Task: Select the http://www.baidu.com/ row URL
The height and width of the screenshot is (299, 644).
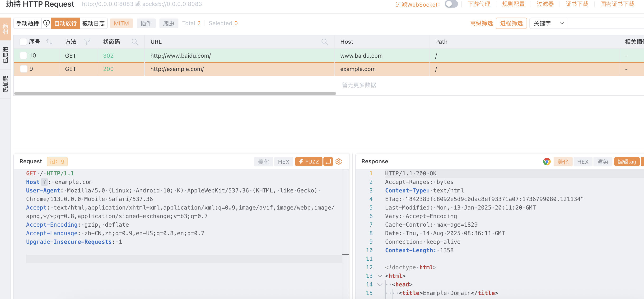Action: [181, 56]
